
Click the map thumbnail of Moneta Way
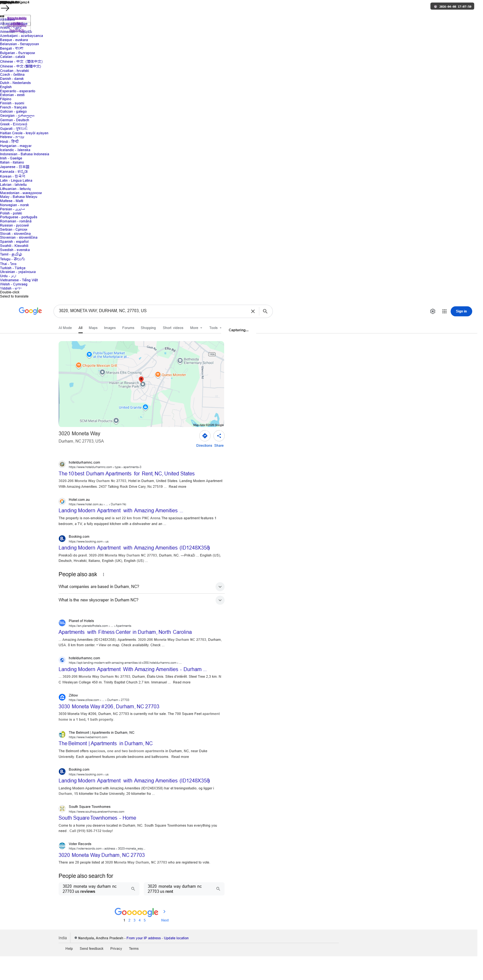(x=141, y=384)
